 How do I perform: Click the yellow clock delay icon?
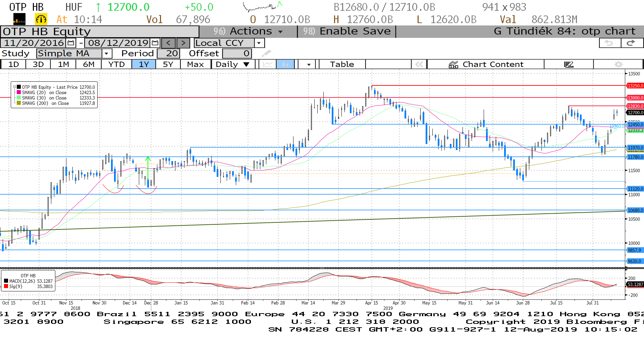pyautogui.click(x=41, y=19)
